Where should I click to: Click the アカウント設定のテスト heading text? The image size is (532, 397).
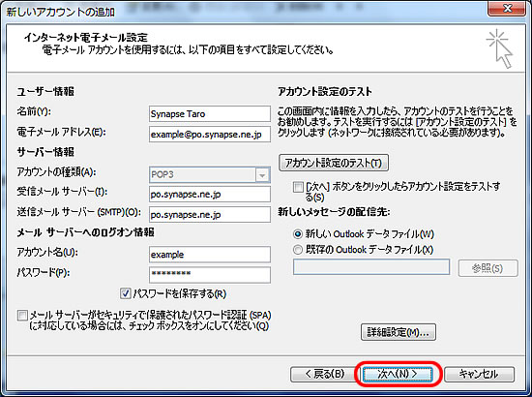pos(325,92)
